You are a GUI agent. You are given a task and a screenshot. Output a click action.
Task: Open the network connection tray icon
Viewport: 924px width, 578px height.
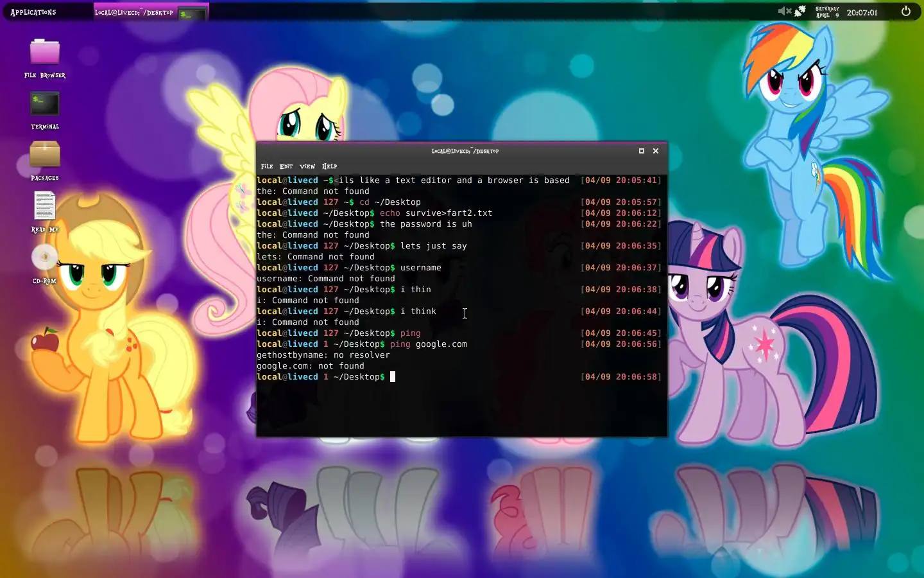800,12
